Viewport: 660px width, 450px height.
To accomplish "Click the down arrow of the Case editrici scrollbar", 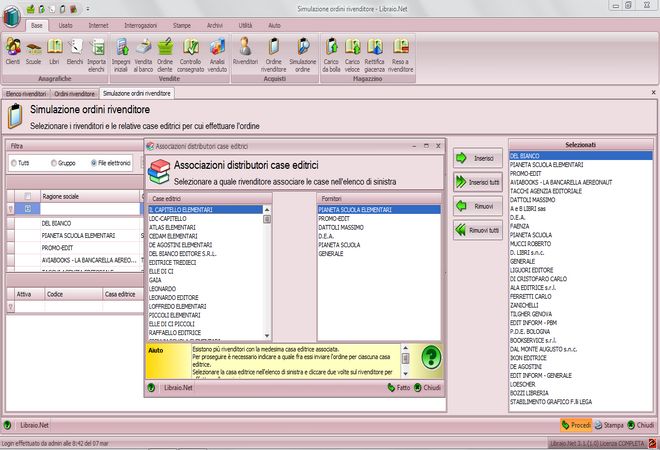I will coord(267,336).
